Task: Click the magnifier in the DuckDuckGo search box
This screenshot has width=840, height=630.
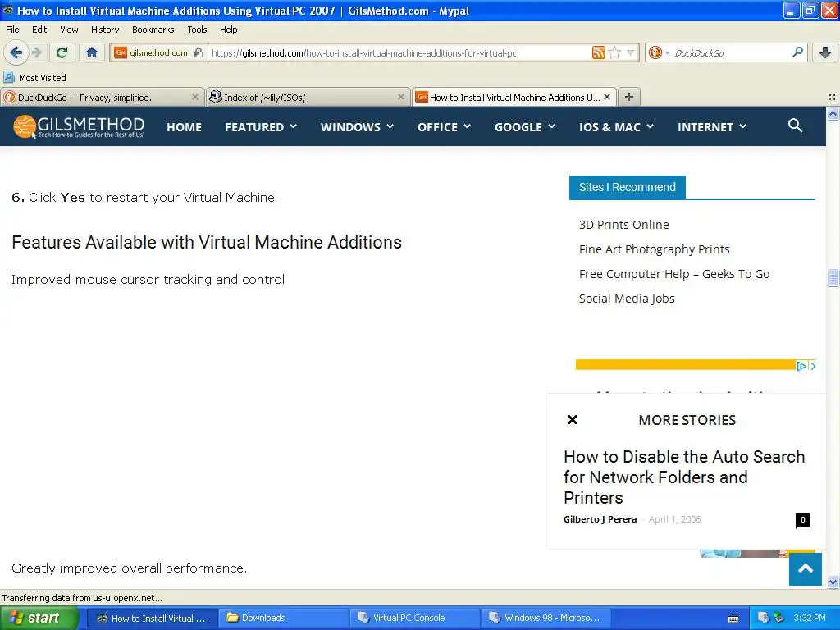Action: [797, 52]
